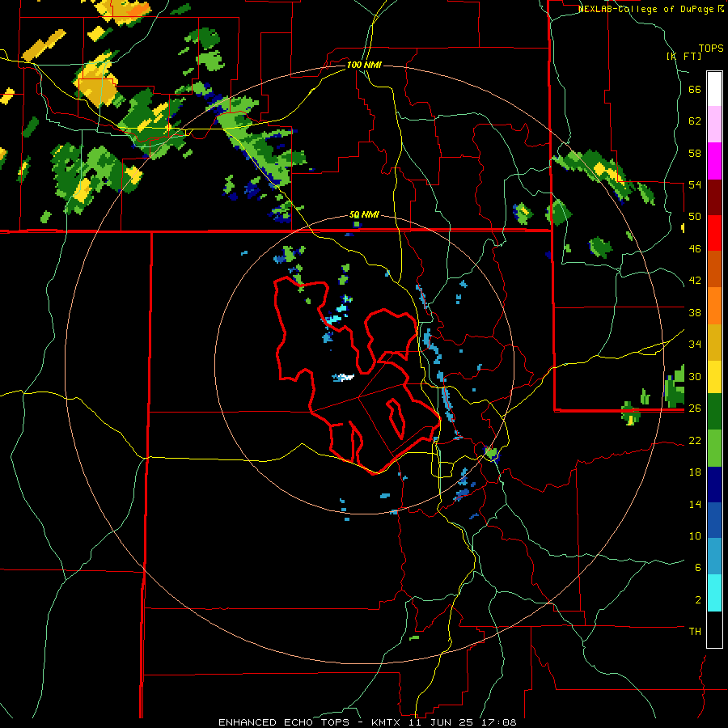Screen dimensions: 728x728
Task: Pick the dark orange legend swatch
Action: coord(714,269)
